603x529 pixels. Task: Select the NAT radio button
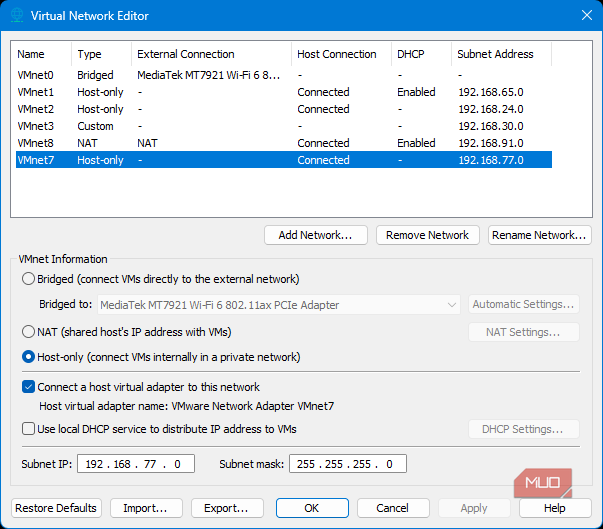[x=28, y=331]
